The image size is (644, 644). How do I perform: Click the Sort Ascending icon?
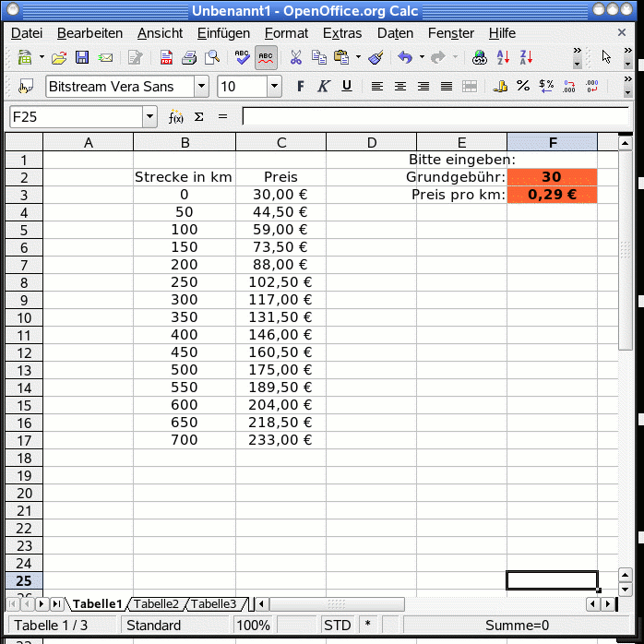pos(503,57)
